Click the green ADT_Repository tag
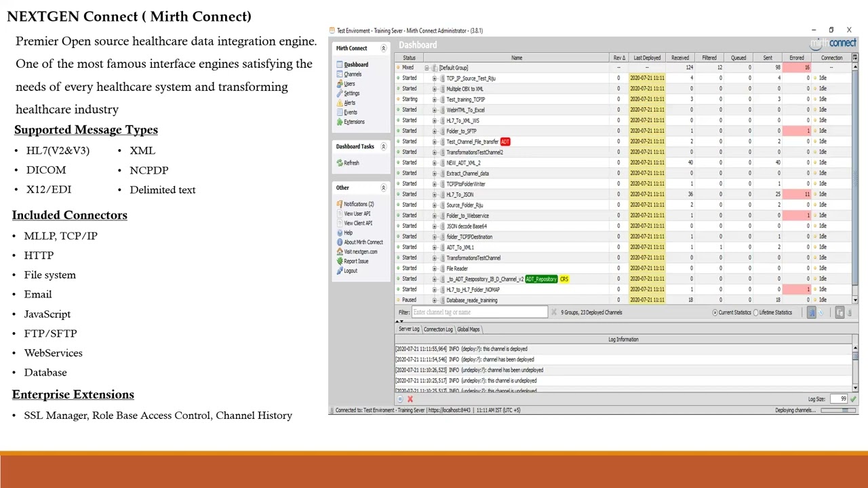Screen dimensions: 868x488 tap(541, 279)
